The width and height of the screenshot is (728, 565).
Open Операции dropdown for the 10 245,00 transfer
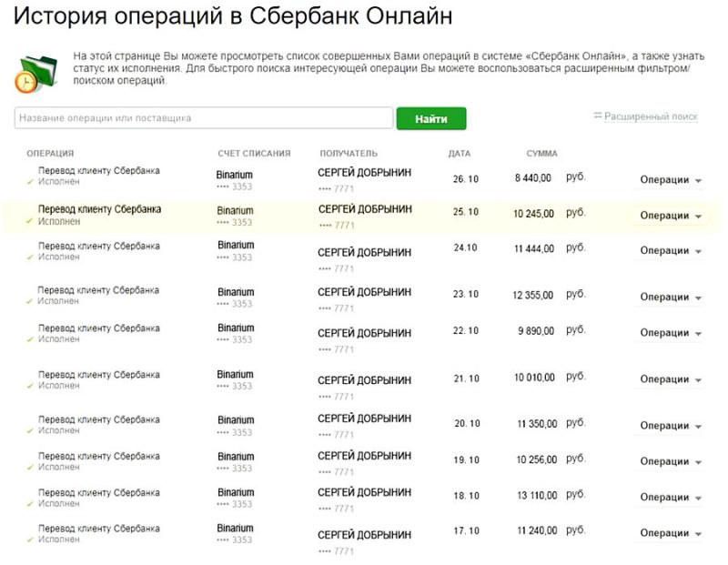click(x=670, y=216)
